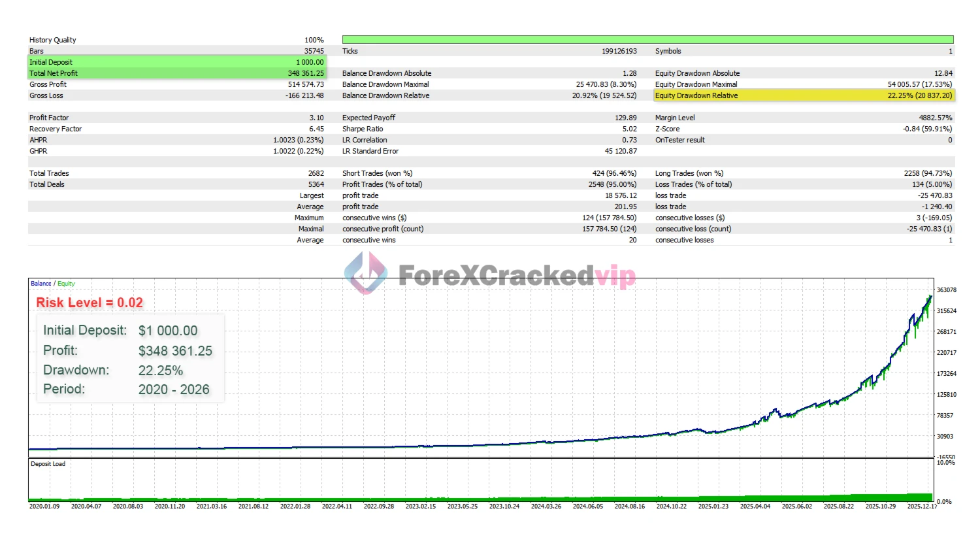This screenshot has width=980, height=549.
Task: Select the green Total Net Profit row
Action: point(176,73)
